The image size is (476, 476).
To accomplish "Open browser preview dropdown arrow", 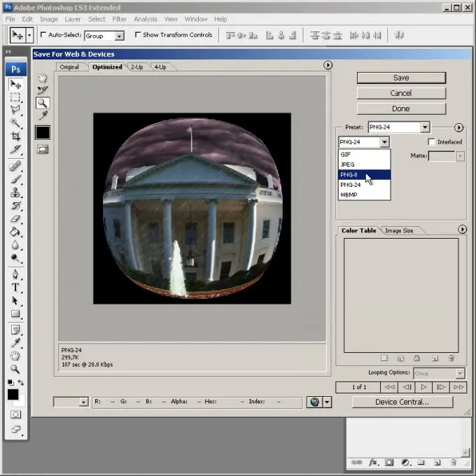I will point(327,402).
